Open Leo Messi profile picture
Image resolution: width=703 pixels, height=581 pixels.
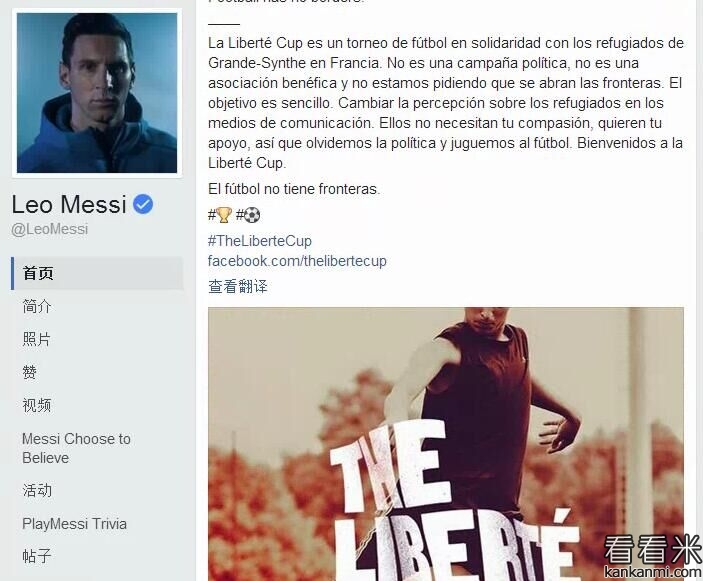(x=97, y=93)
